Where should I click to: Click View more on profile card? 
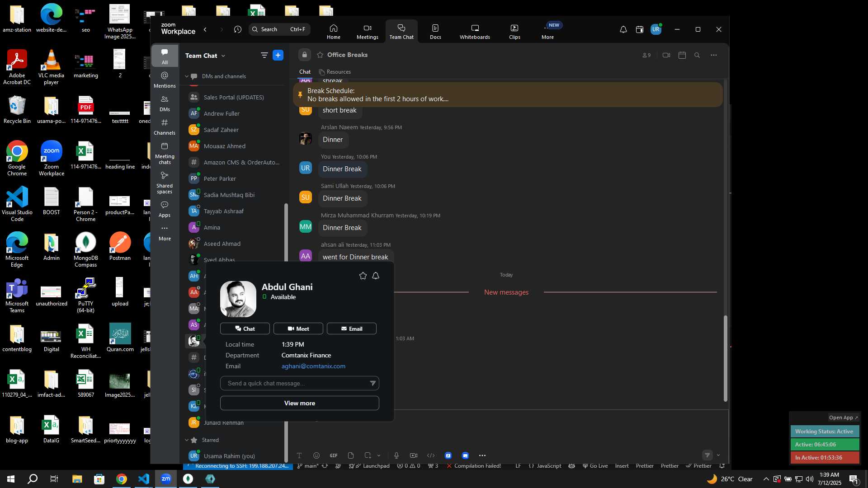pyautogui.click(x=299, y=403)
